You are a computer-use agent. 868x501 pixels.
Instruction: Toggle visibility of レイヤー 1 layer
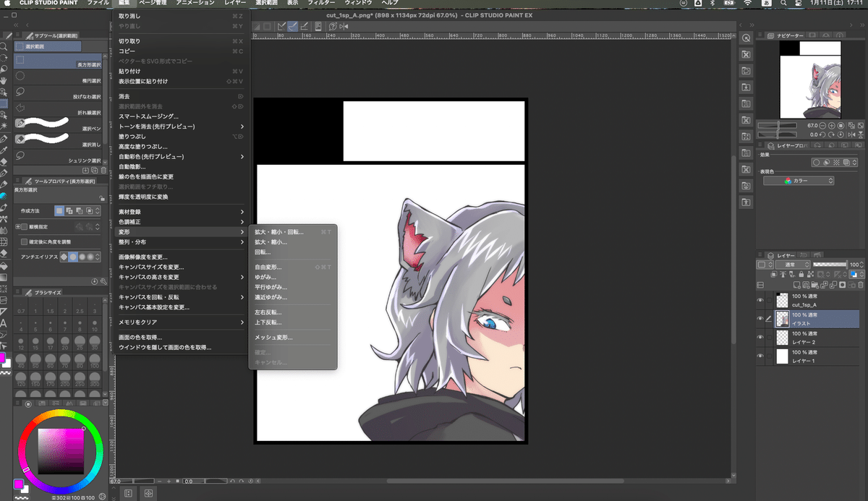[760, 356]
